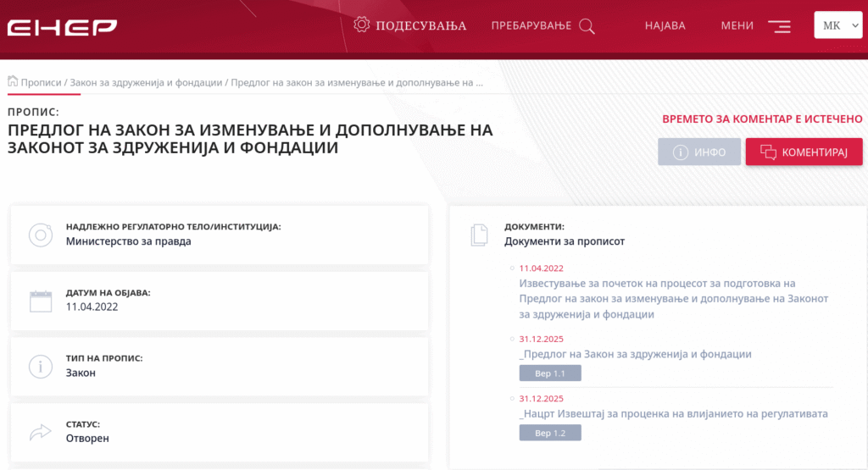Click the documents page icon
868x470 pixels.
[480, 235]
